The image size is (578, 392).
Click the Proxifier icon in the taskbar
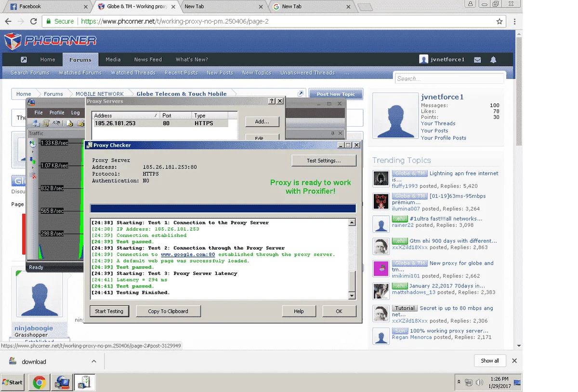pyautogui.click(x=63, y=382)
